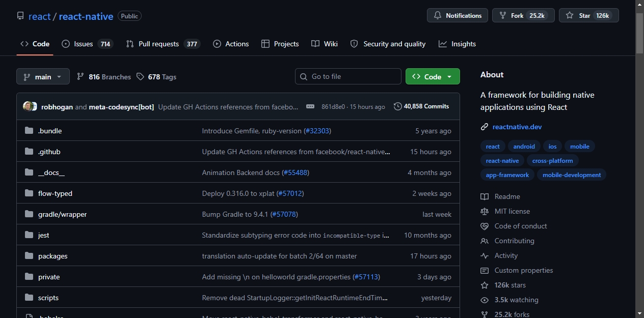644x318 pixels.
Task: Click the tag icon beside 678 Tags
Action: pyautogui.click(x=141, y=77)
